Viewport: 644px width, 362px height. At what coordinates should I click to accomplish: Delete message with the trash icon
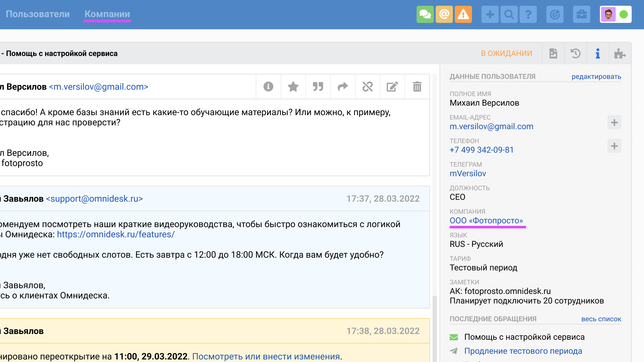tap(417, 87)
